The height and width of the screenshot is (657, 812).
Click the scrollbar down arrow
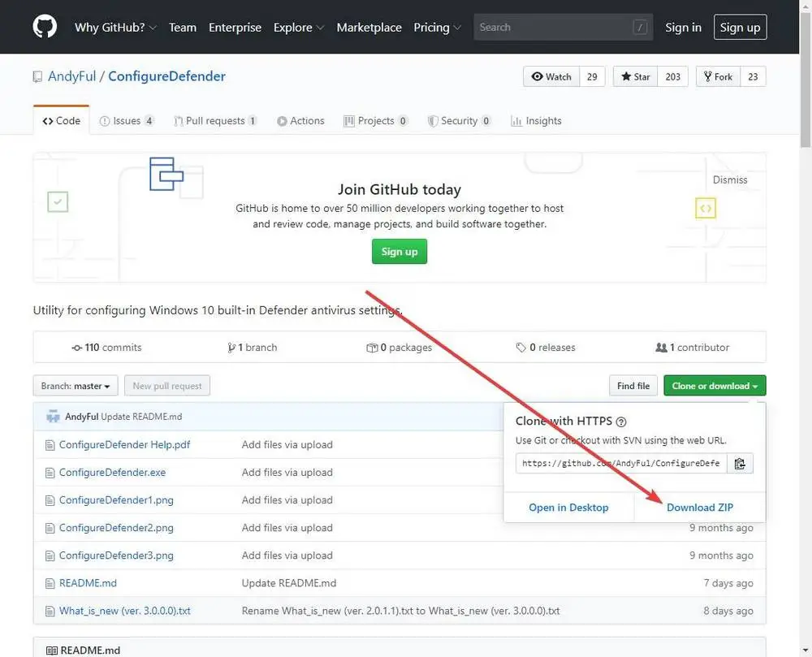(806, 651)
